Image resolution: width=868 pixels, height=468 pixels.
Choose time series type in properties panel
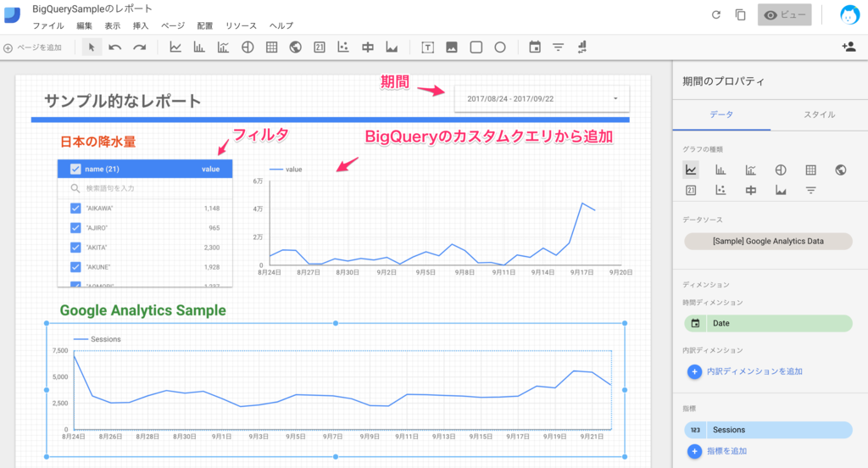(691, 170)
